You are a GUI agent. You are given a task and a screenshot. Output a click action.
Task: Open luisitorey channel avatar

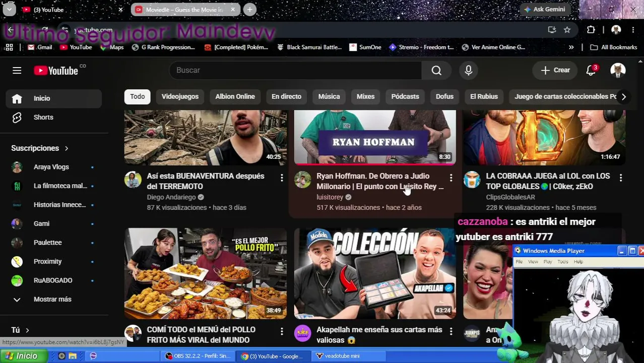pos(302,180)
